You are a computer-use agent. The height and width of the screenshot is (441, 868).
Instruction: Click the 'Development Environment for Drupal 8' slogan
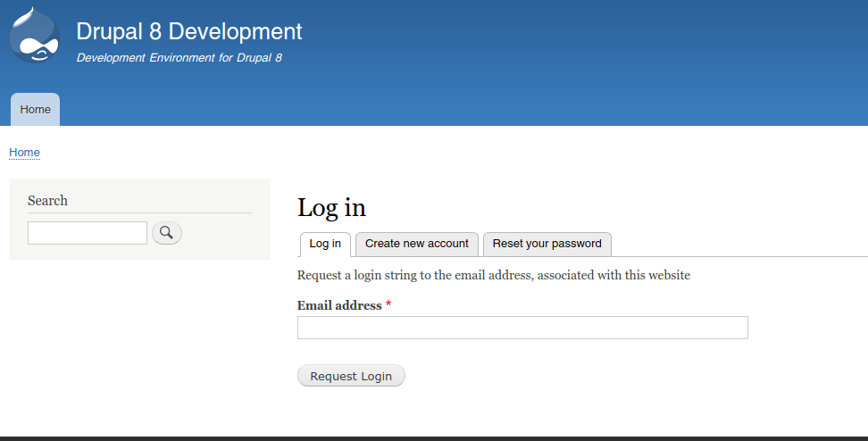pyautogui.click(x=179, y=57)
